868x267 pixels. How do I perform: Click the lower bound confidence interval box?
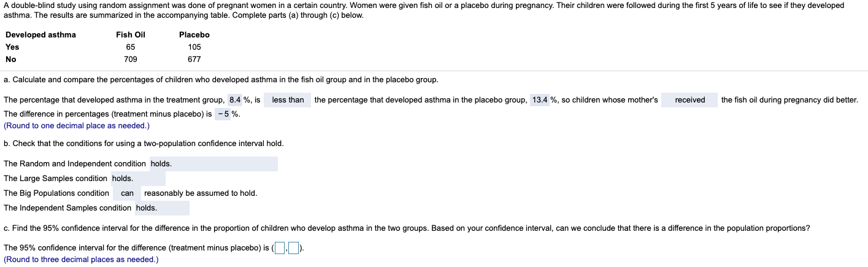pos(281,249)
